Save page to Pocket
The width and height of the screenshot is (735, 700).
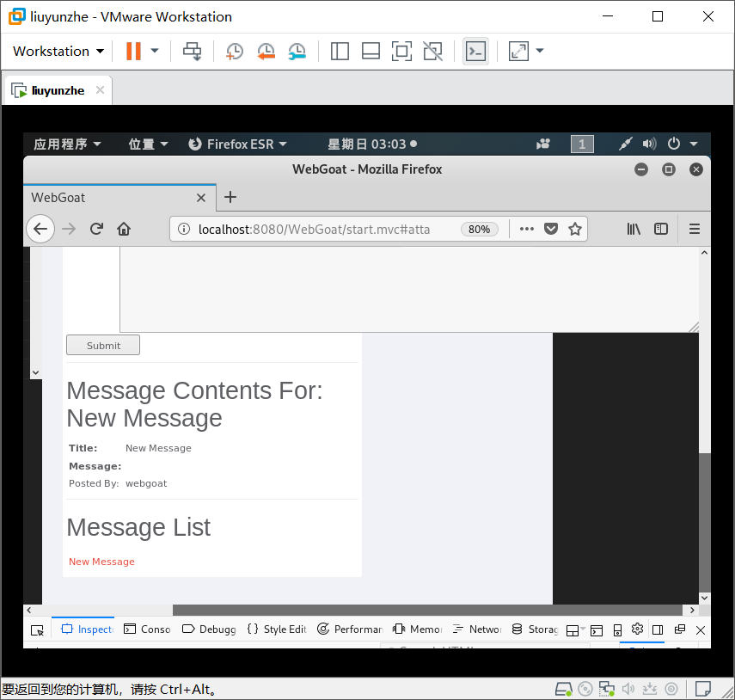click(551, 229)
